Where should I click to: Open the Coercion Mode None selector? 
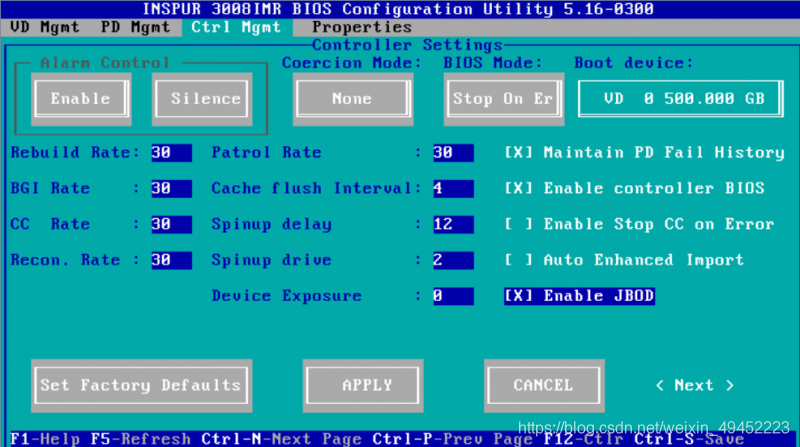[353, 98]
